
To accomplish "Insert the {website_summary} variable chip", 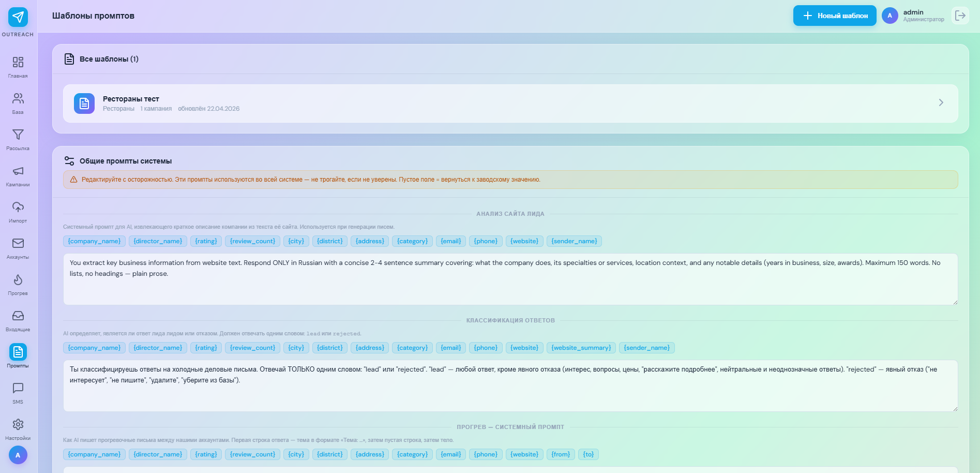I will [581, 348].
